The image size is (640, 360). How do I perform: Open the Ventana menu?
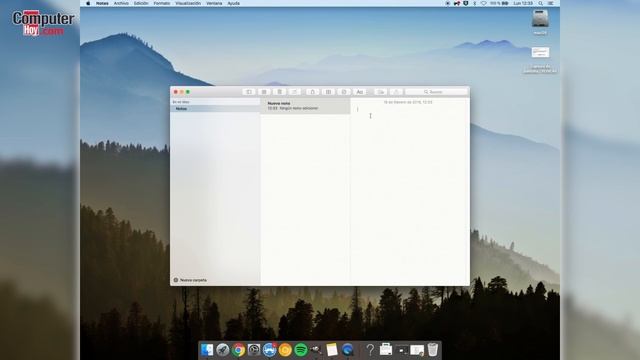point(214,3)
